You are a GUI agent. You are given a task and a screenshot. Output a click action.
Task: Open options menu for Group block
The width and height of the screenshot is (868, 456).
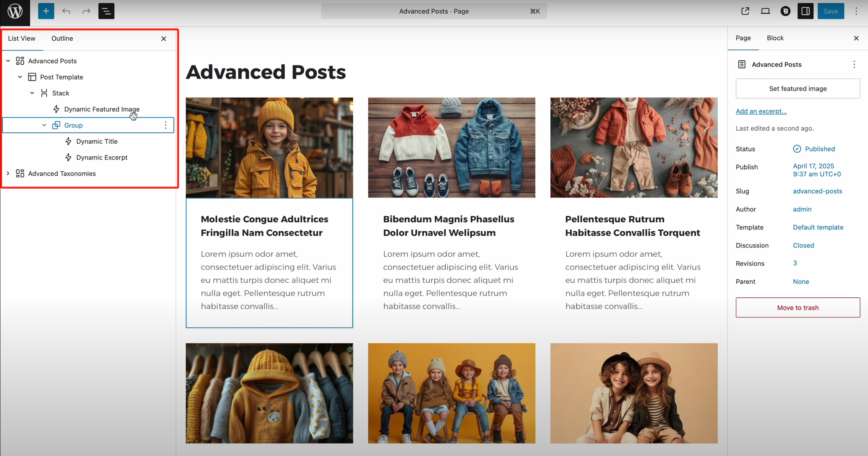pyautogui.click(x=166, y=125)
